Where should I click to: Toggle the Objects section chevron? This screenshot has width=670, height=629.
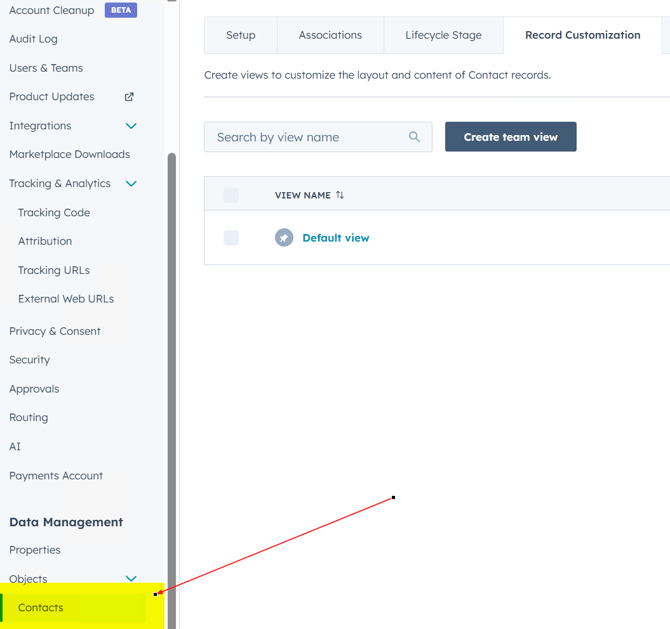coord(131,579)
